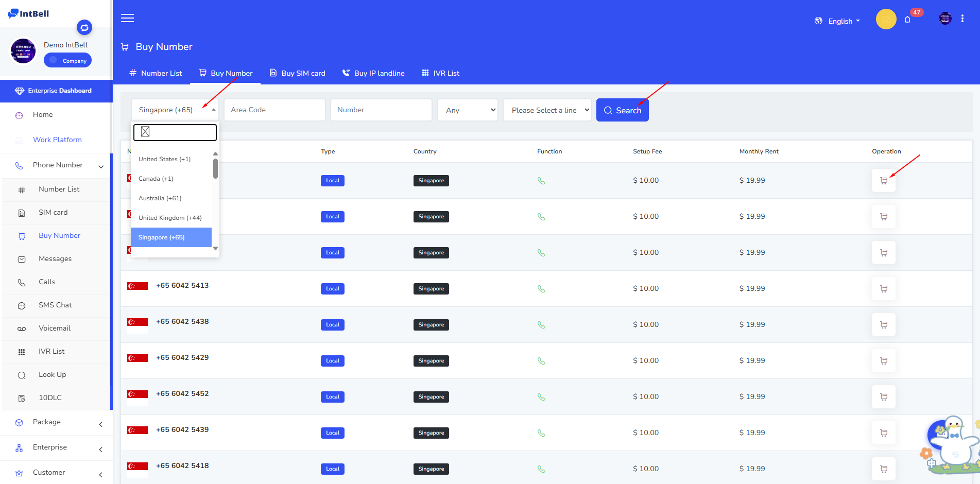This screenshot has height=484, width=980.
Task: Switch to the IVR List tab
Action: coord(440,73)
